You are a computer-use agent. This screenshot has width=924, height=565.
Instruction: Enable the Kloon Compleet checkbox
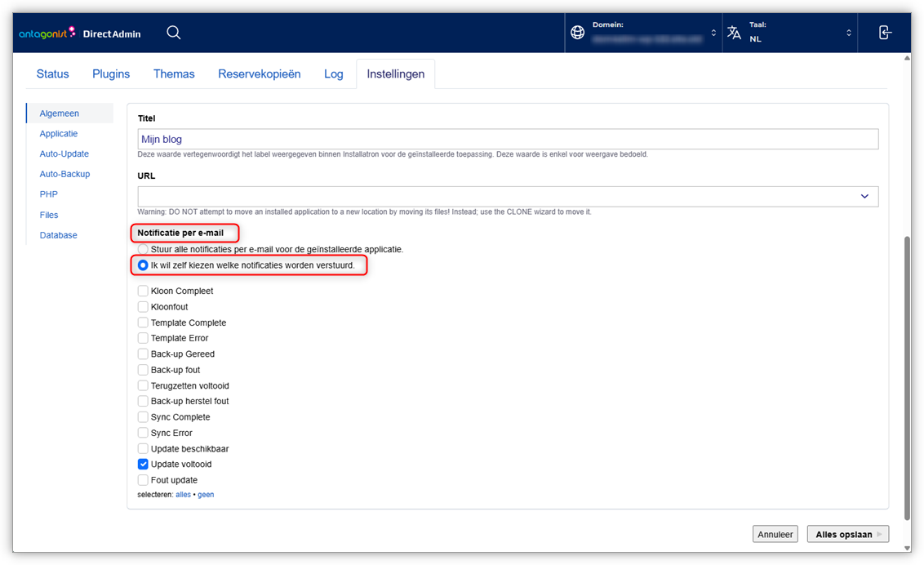click(143, 291)
